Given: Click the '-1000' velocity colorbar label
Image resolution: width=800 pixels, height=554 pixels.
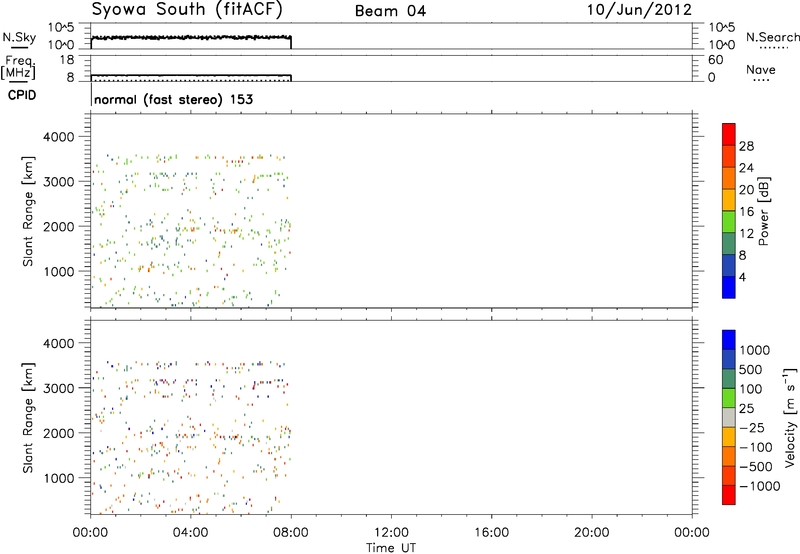Looking at the screenshot, I should coord(760,486).
